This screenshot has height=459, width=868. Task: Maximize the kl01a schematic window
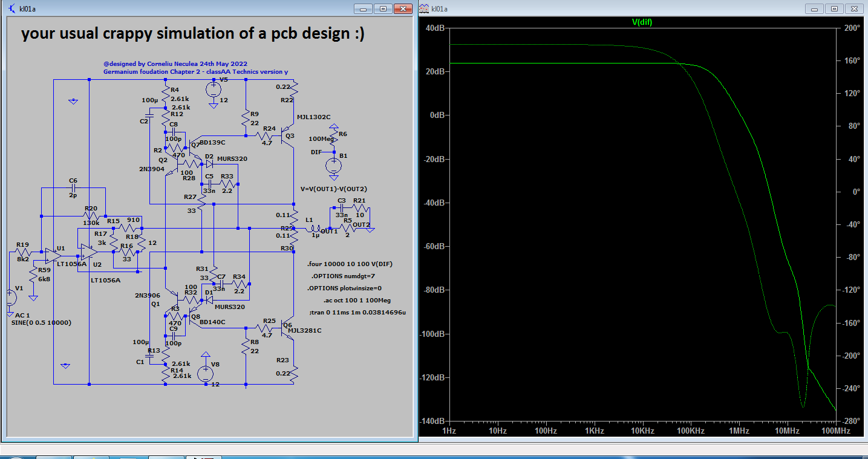382,8
